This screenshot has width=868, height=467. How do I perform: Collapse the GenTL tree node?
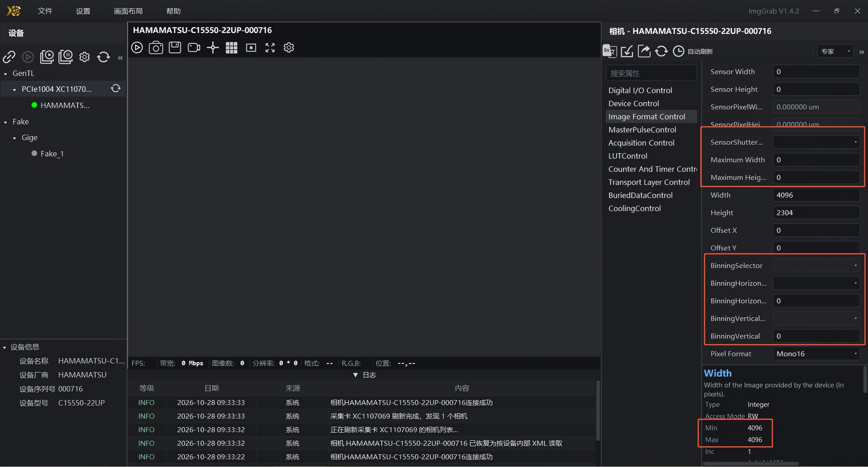click(5, 74)
